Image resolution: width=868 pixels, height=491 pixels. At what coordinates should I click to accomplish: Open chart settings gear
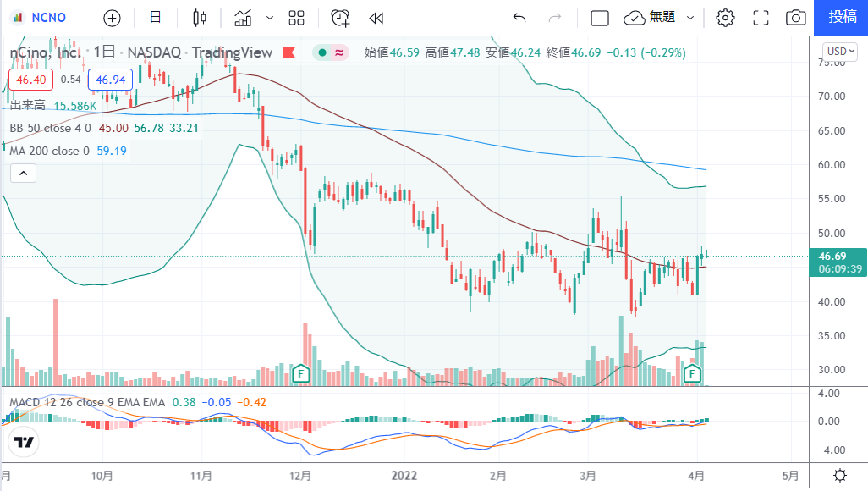pyautogui.click(x=725, y=19)
